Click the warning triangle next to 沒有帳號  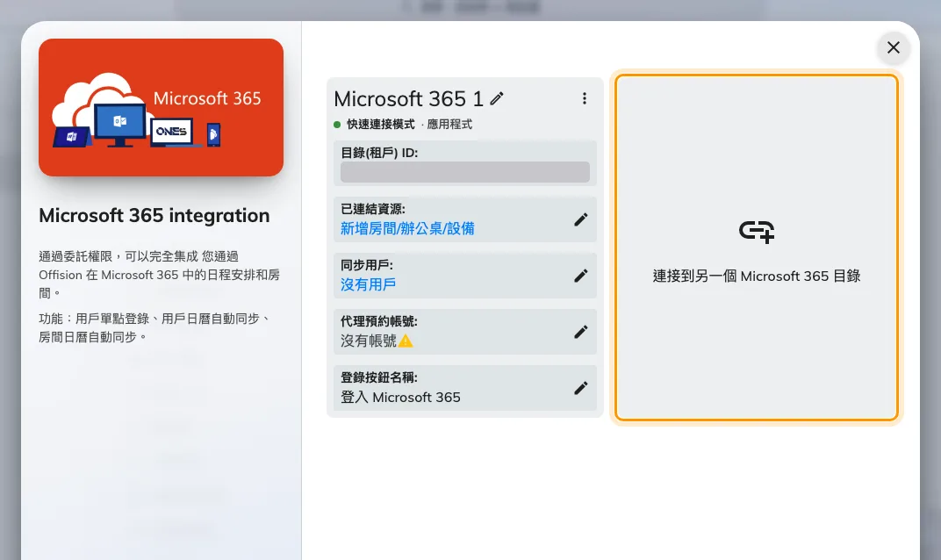(x=406, y=341)
